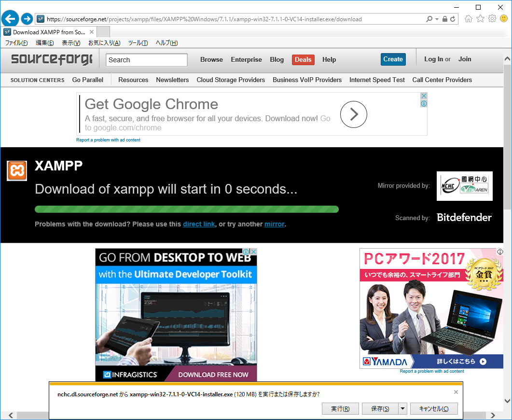Open the ツール(T) menu
This screenshot has height=420, width=512.
[138, 43]
